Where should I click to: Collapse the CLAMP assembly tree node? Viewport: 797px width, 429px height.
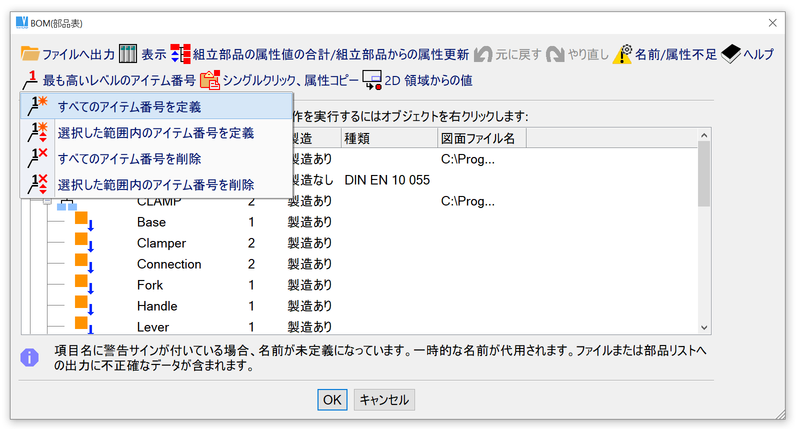[45, 201]
